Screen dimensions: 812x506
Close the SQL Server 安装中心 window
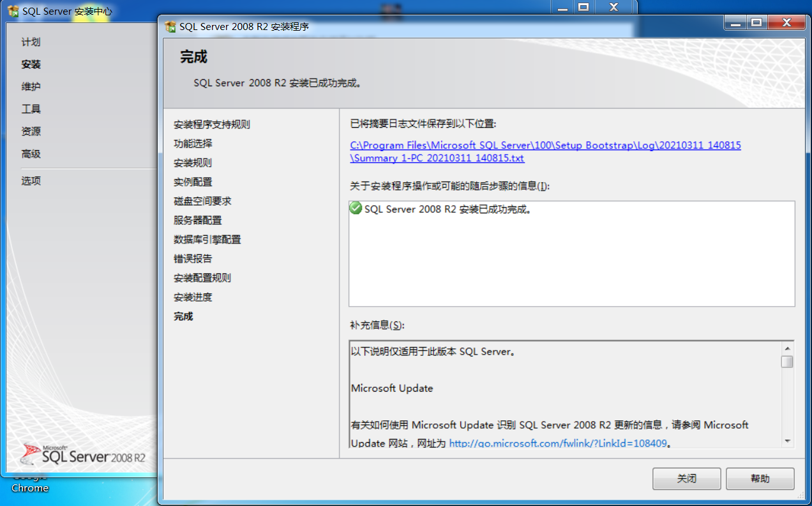[x=613, y=7]
